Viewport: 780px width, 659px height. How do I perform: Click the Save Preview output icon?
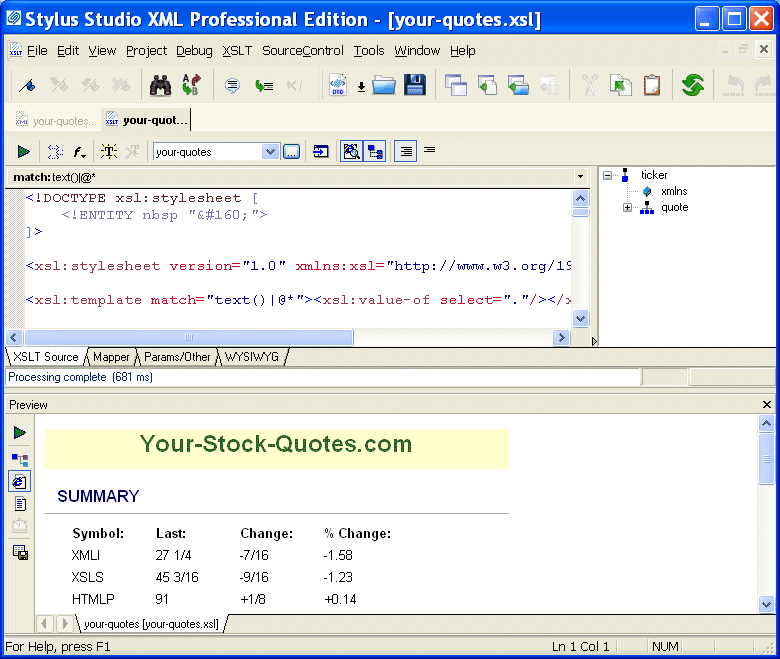[x=20, y=552]
